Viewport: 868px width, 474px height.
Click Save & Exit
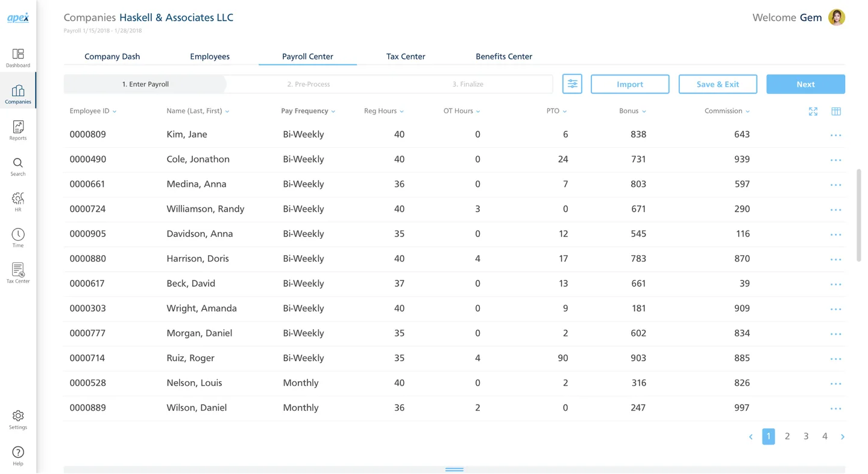coord(717,84)
